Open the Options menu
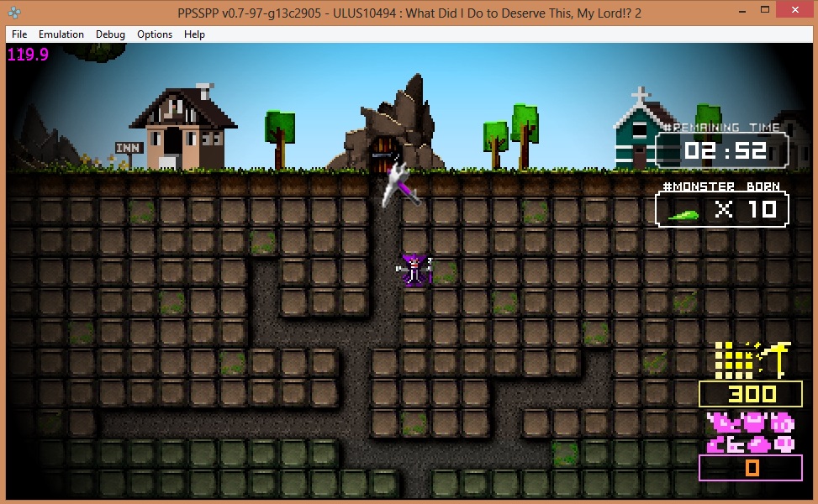818x504 pixels. [x=155, y=34]
